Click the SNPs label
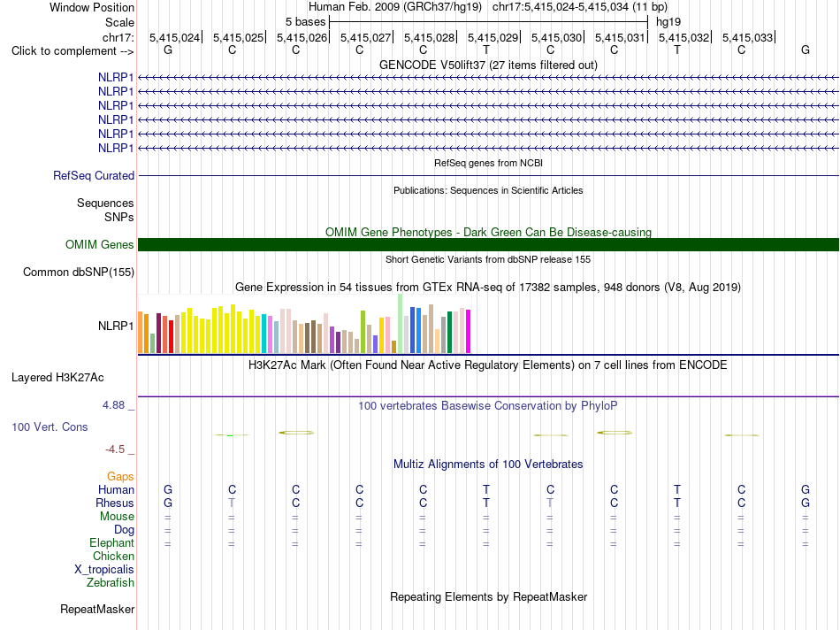This screenshot has height=630, width=840. pos(119,217)
